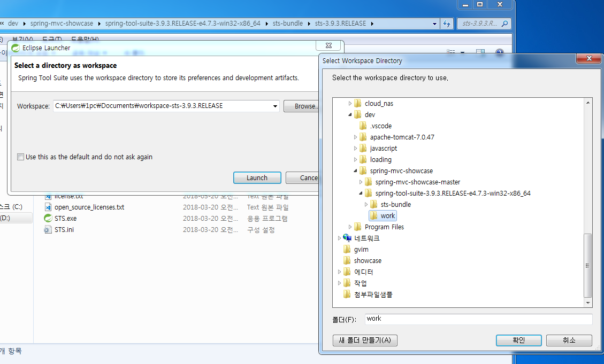Click the 첨부파일샘플 folder icon
This screenshot has width=604, height=364.
pyautogui.click(x=347, y=295)
